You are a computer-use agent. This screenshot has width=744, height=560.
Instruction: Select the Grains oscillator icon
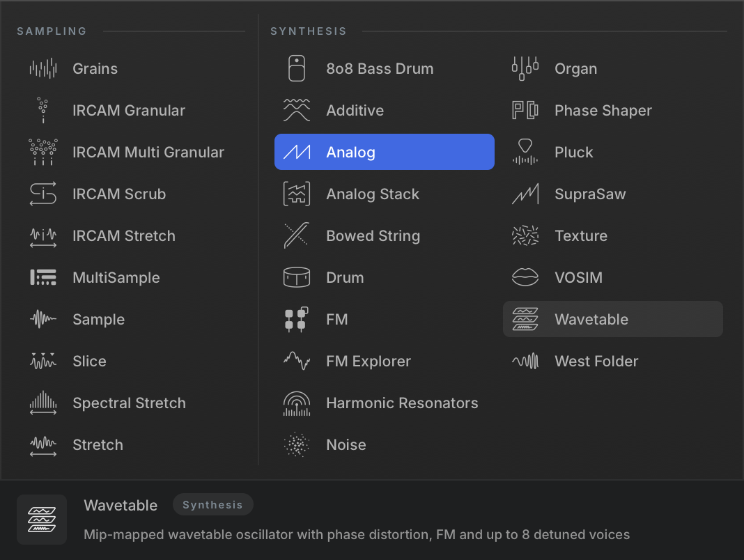[43, 68]
